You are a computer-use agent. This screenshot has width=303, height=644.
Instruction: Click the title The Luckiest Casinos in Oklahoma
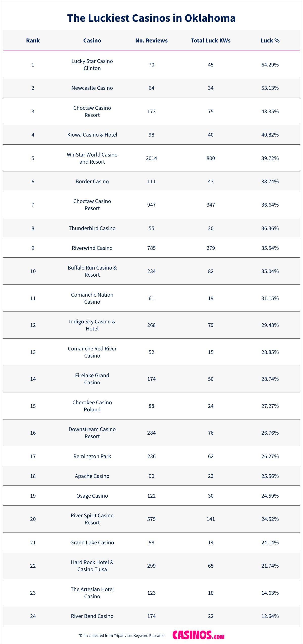click(151, 18)
